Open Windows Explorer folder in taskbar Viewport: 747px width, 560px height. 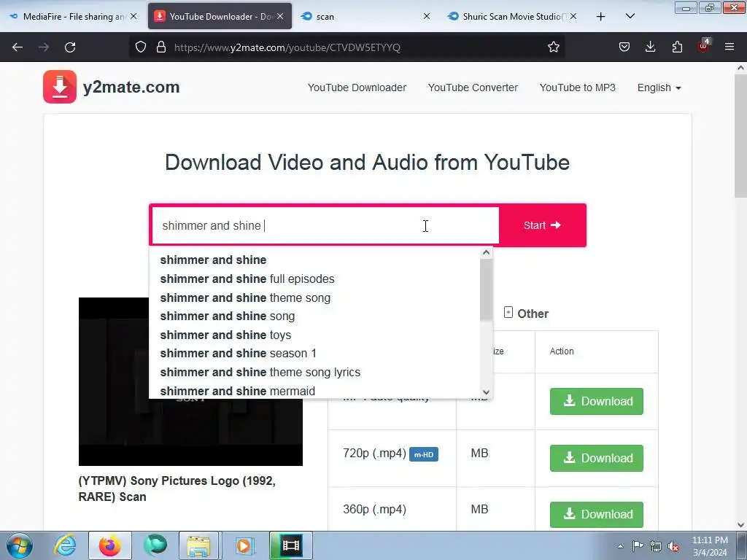click(198, 545)
